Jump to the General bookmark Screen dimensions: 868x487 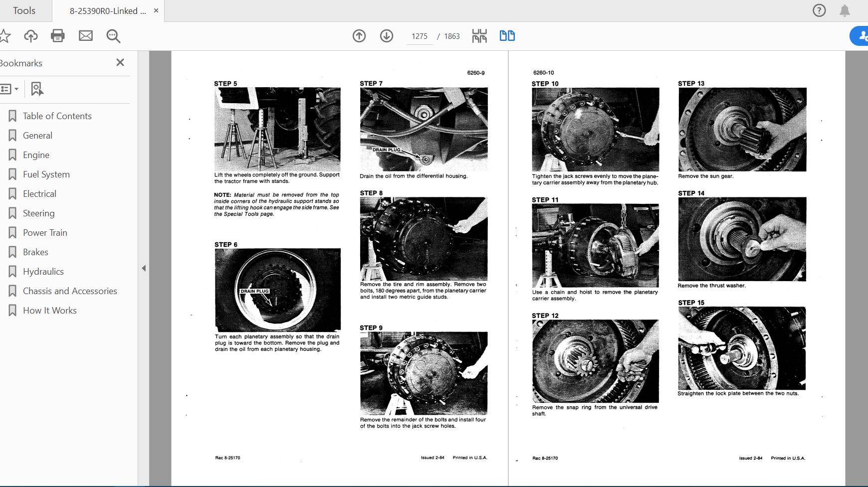point(37,136)
